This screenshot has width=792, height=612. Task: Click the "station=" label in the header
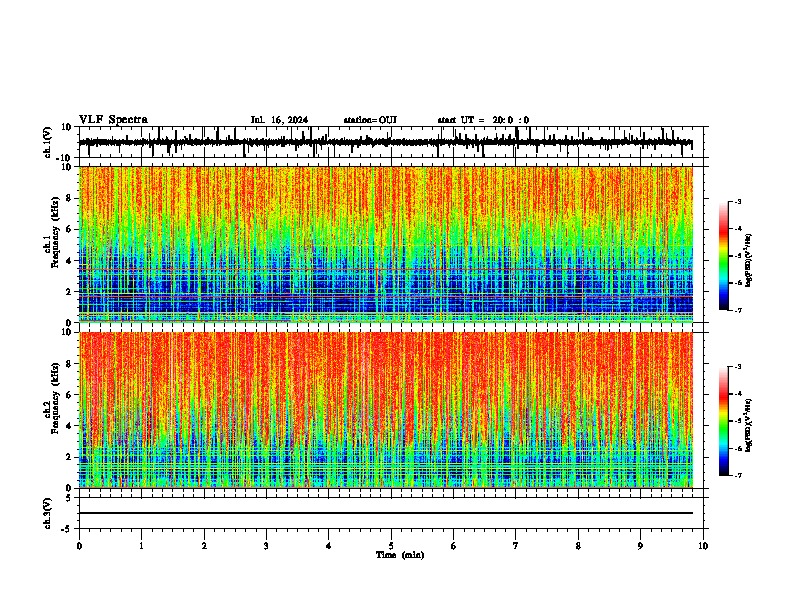coord(361,120)
